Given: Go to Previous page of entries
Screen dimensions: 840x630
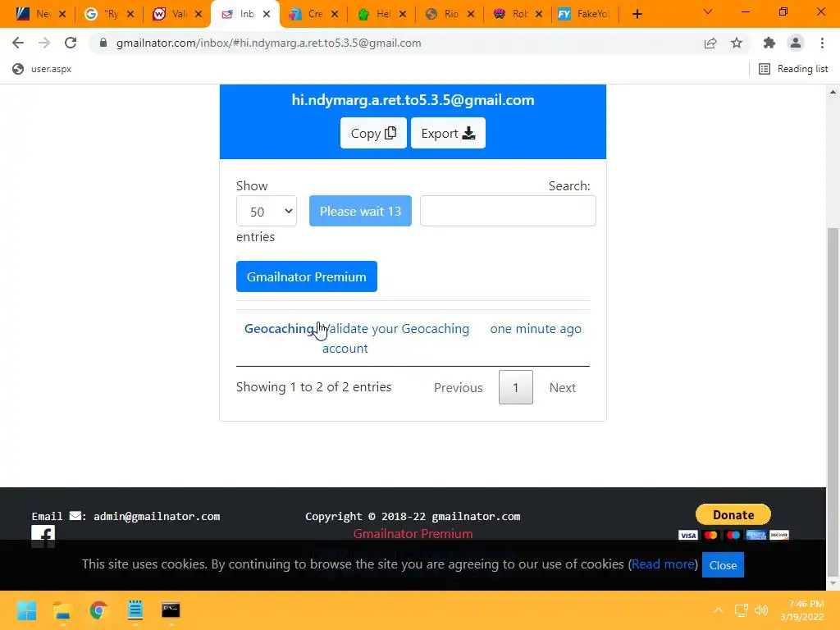Looking at the screenshot, I should tap(458, 387).
